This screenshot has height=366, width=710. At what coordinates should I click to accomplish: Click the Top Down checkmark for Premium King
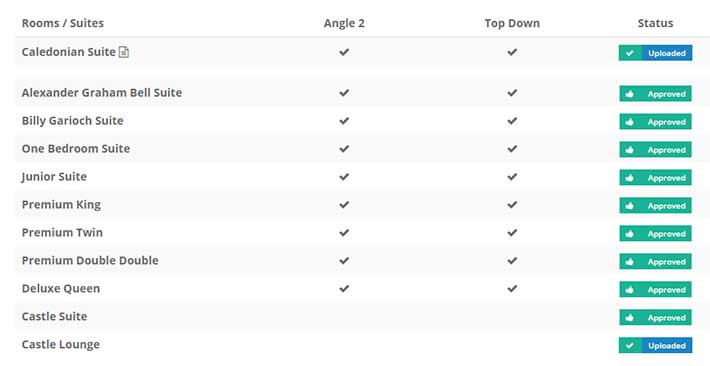coord(512,205)
